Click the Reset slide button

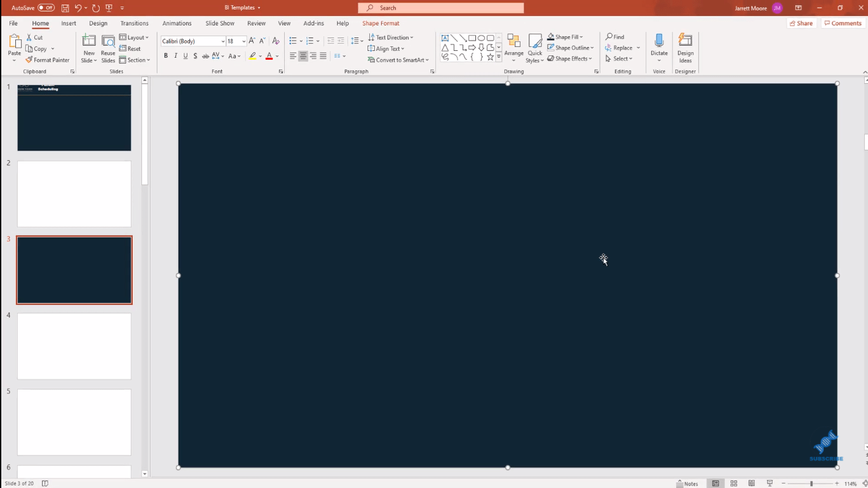click(x=130, y=49)
